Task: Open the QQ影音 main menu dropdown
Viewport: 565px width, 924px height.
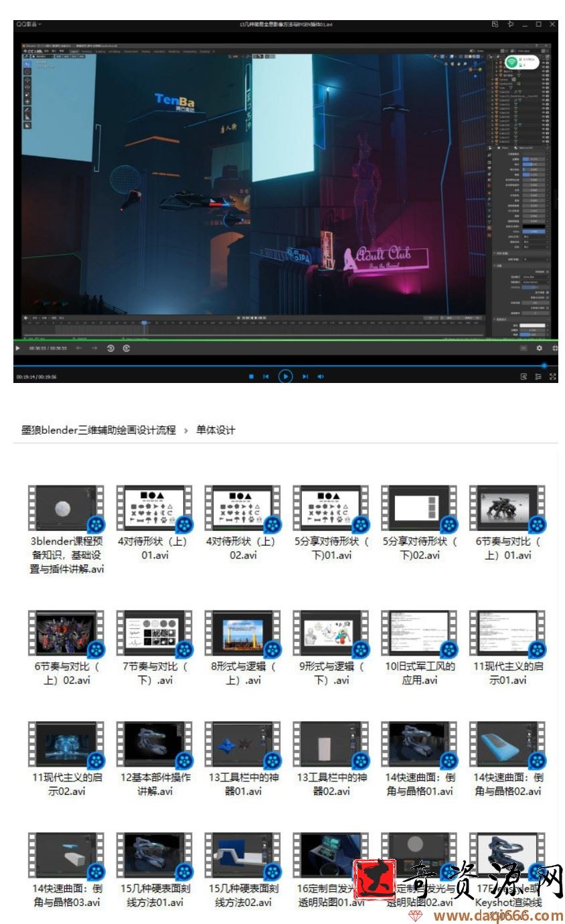Action: [x=28, y=24]
